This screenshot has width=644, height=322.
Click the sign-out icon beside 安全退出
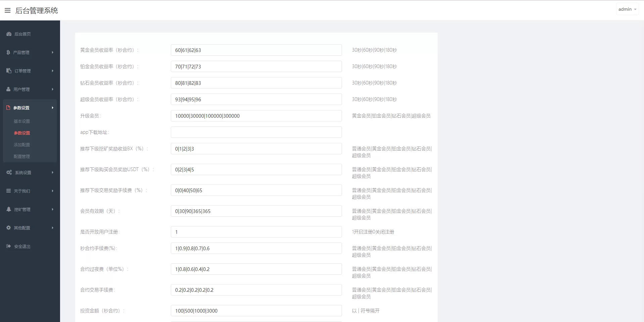point(9,246)
